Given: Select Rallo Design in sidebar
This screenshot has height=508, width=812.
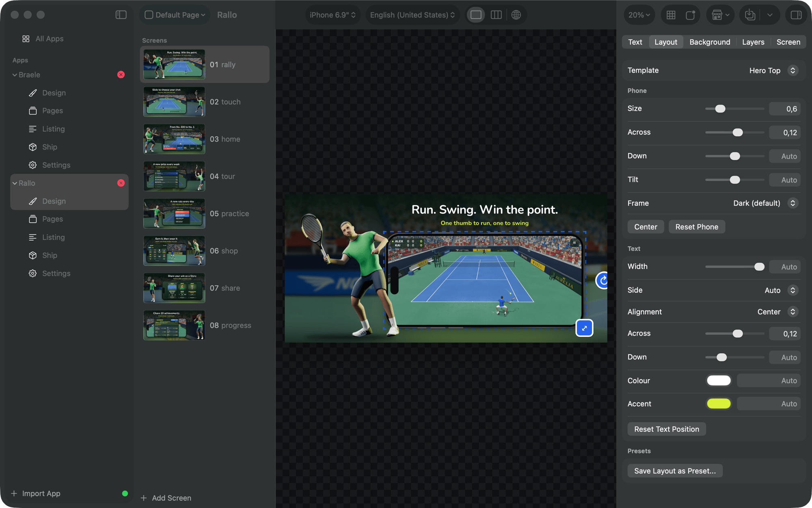Looking at the screenshot, I should 69,201.
